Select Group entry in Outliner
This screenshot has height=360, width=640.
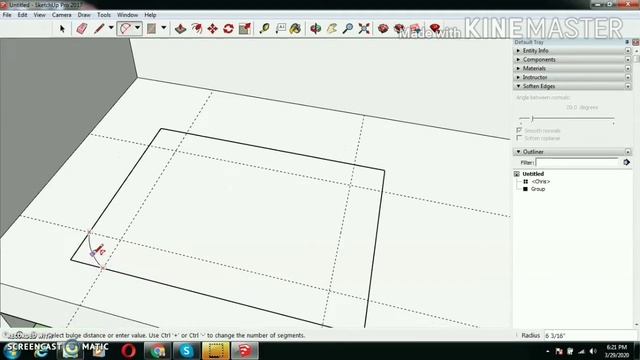coord(538,189)
